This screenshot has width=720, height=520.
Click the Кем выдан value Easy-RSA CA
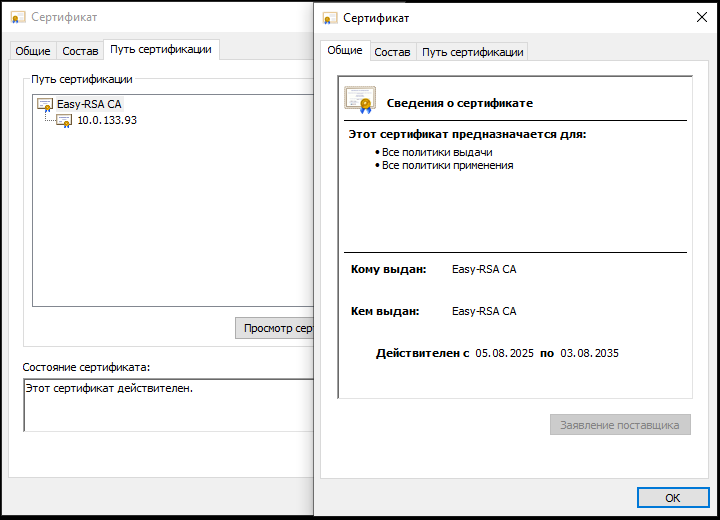[x=484, y=311]
